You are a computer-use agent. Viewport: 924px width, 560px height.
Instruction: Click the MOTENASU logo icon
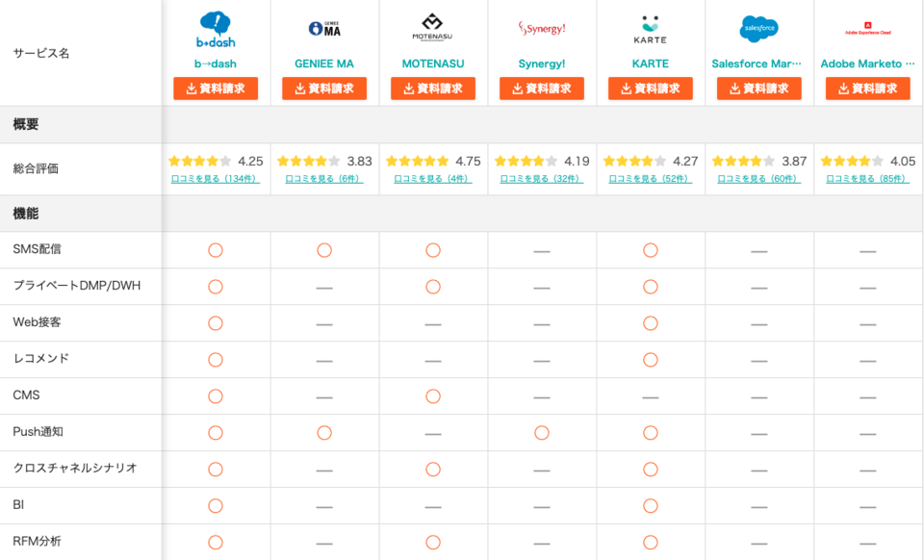(x=433, y=28)
